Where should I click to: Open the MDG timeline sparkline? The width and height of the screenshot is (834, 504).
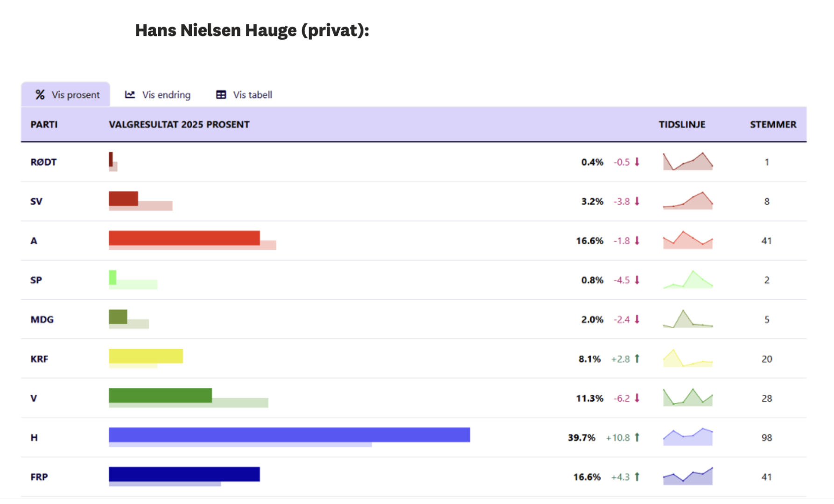click(x=687, y=320)
